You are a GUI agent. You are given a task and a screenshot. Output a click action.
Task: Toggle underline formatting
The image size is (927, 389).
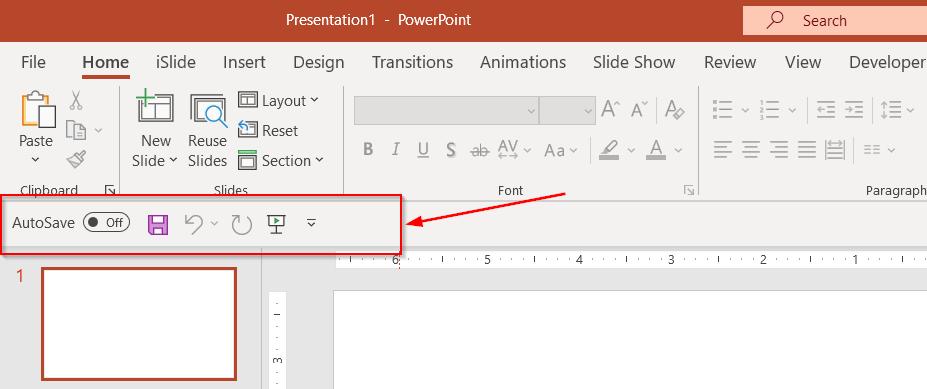[423, 150]
